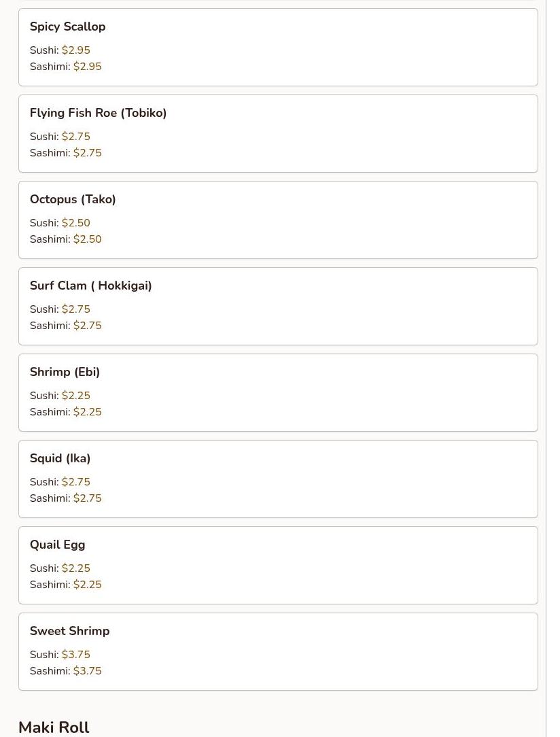This screenshot has height=737, width=560.
Task: Select the Surf Clam sashimi price
Action: pyautogui.click(x=87, y=326)
